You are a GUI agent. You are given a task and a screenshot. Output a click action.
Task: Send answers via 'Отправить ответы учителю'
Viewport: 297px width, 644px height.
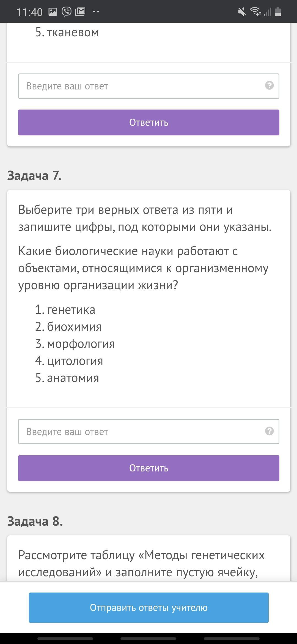(x=149, y=608)
